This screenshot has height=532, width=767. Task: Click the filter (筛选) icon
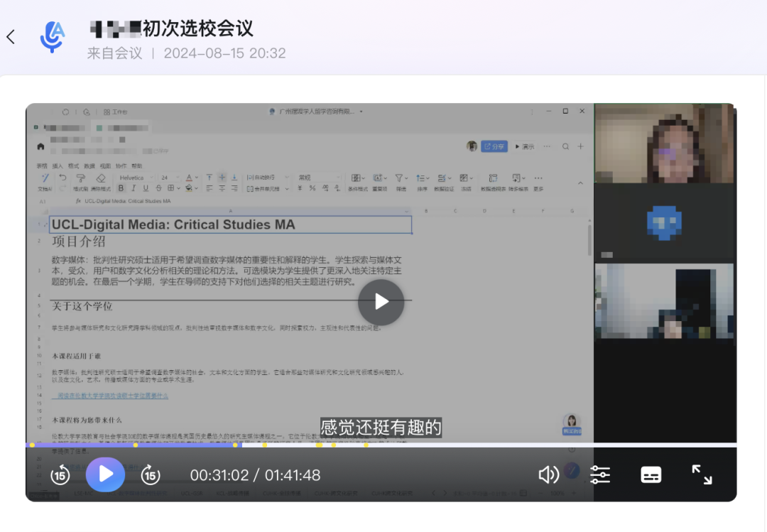[x=399, y=178]
